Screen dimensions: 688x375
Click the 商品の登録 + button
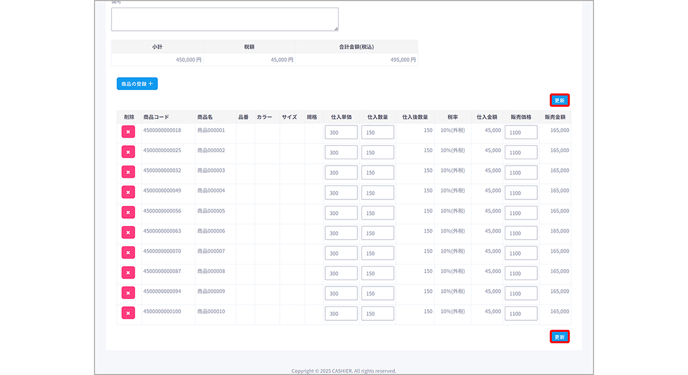[x=137, y=84]
